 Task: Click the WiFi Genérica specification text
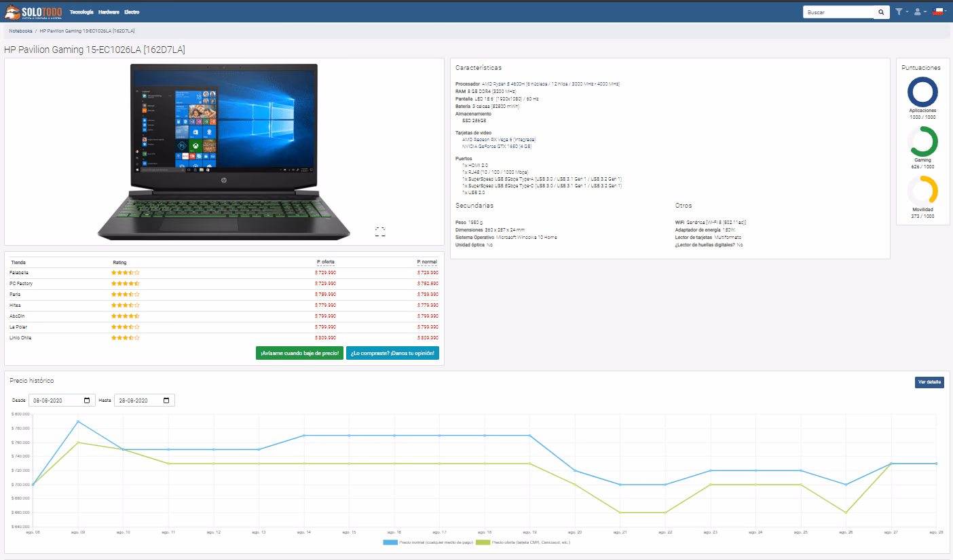(x=717, y=223)
